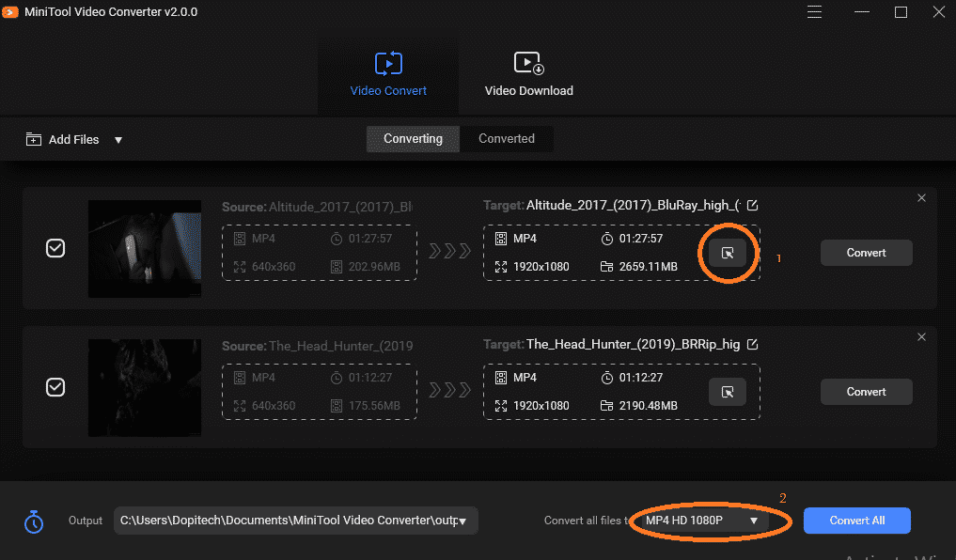The width and height of the screenshot is (956, 560).
Task: Click the edit settings icon for The_Head_Hunter target
Action: coord(729,392)
